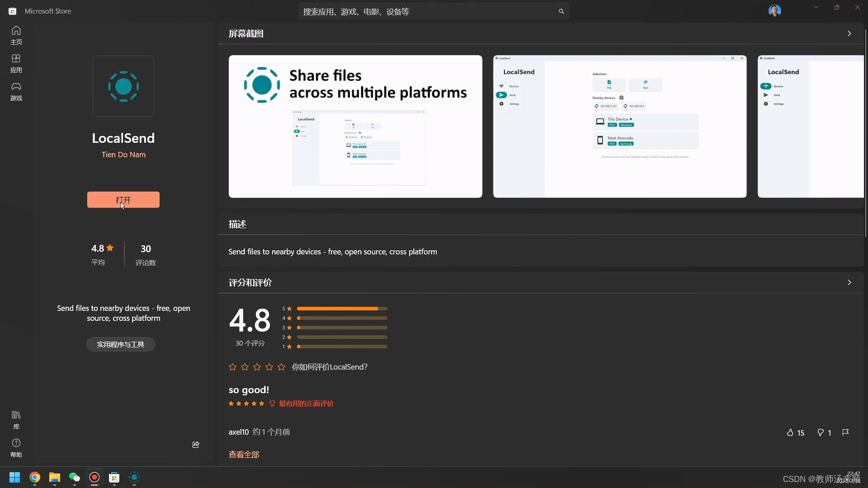
Task: Click the share icon below app info
Action: [196, 445]
